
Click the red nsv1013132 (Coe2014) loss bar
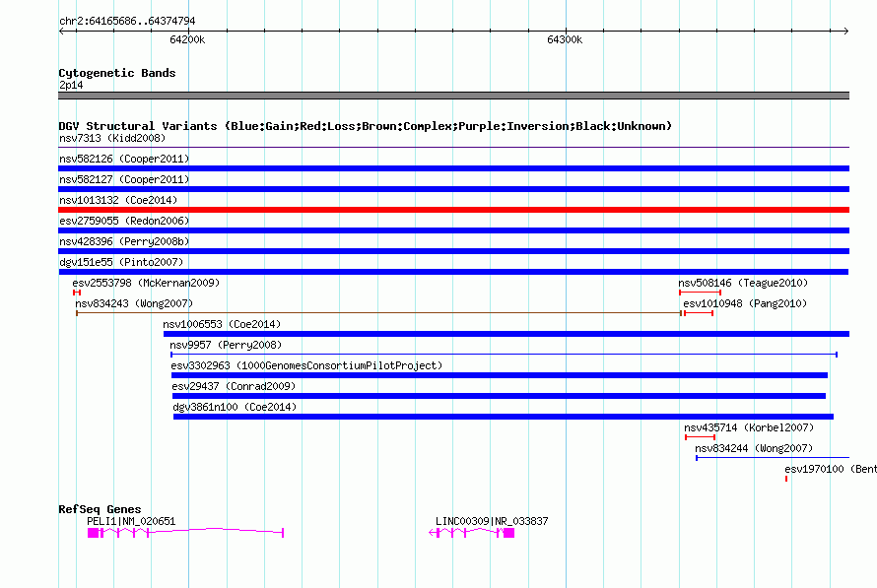click(453, 210)
